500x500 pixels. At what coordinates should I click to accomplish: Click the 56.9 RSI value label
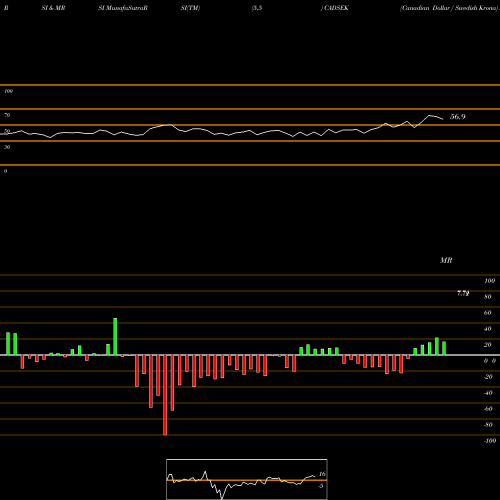click(457, 117)
